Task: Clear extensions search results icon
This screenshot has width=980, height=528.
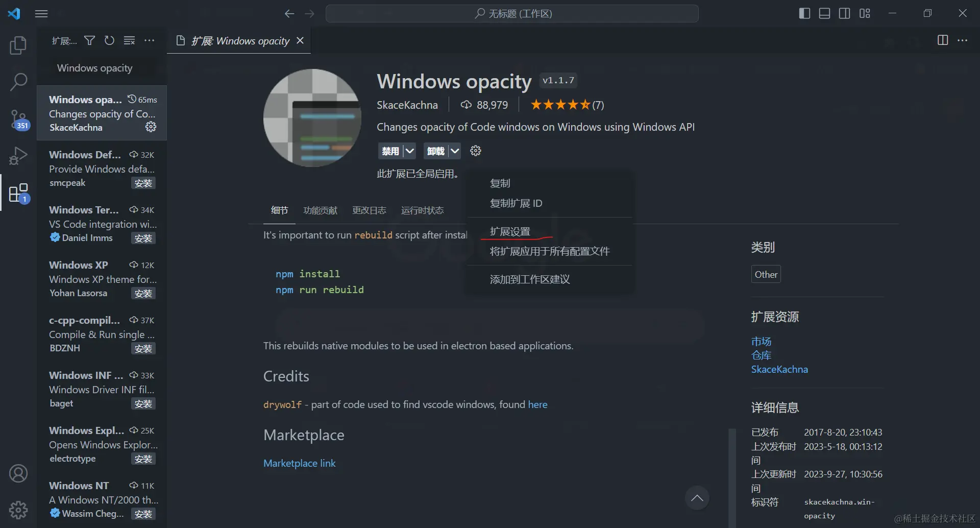Action: 130,40
